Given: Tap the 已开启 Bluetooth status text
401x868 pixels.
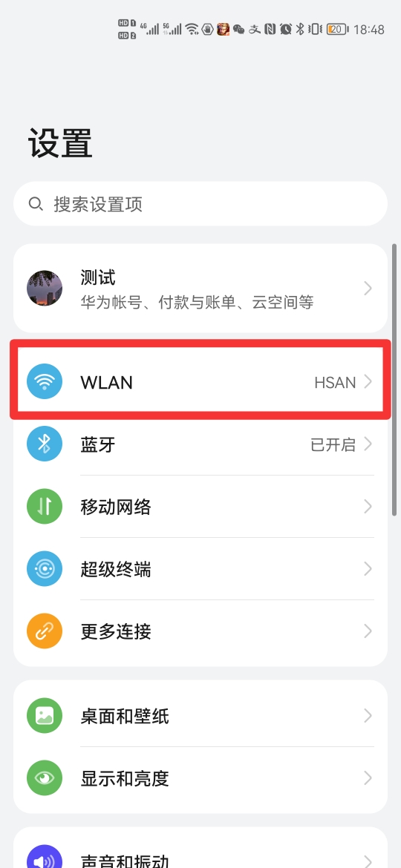Looking at the screenshot, I should [333, 444].
